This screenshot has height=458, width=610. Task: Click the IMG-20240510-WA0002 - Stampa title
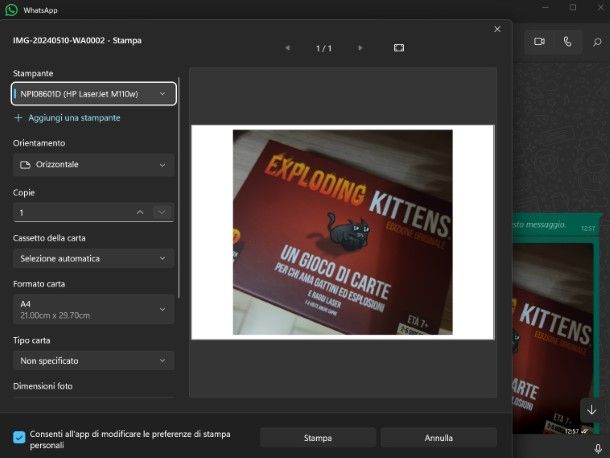tap(77, 40)
